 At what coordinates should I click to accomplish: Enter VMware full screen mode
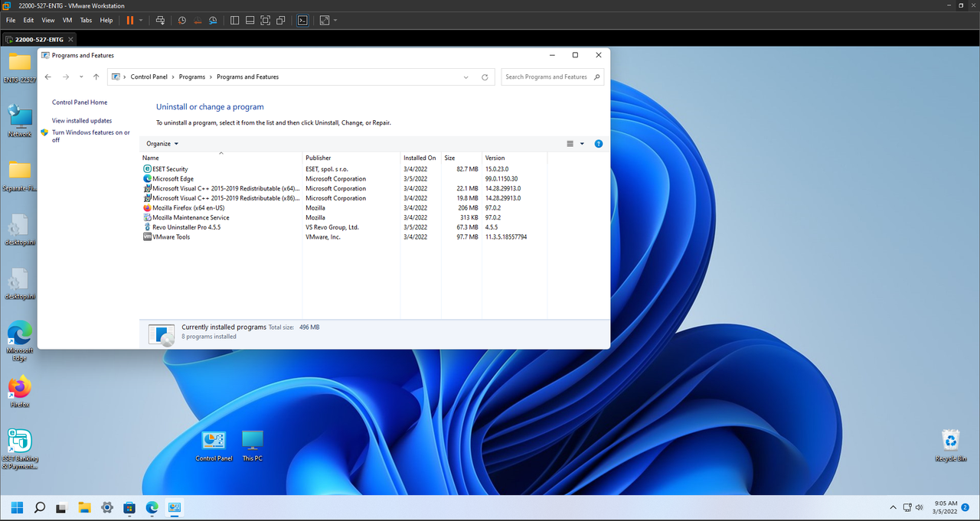[x=266, y=20]
